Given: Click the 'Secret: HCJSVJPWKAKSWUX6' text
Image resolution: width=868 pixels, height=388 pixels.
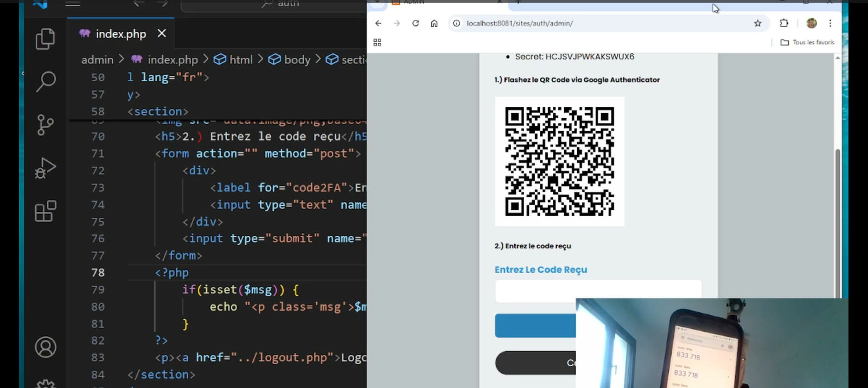Looking at the screenshot, I should click(575, 56).
